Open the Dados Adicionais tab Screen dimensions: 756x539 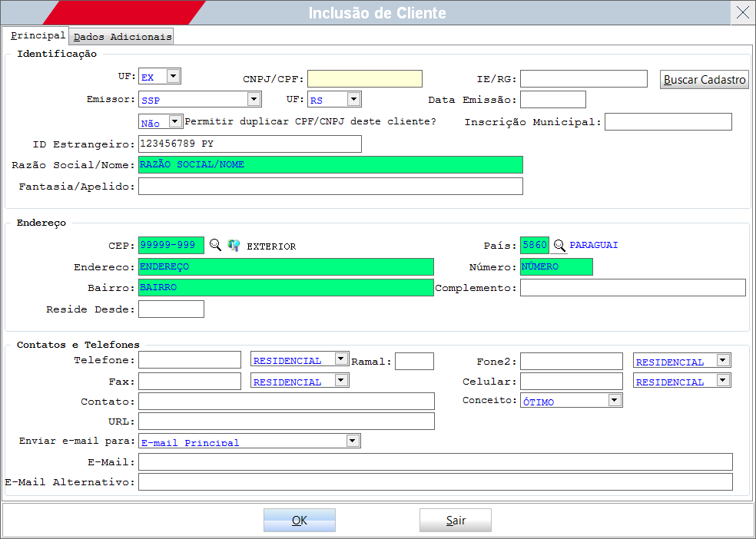[x=122, y=37]
